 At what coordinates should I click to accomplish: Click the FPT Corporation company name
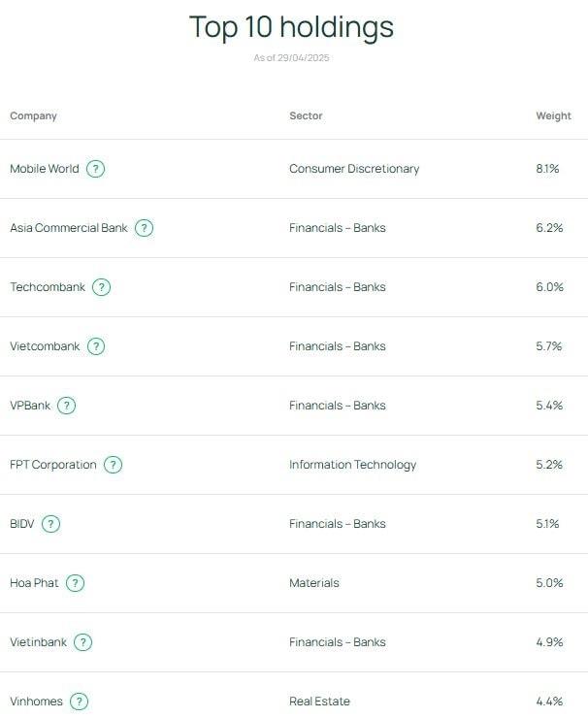[53, 465]
